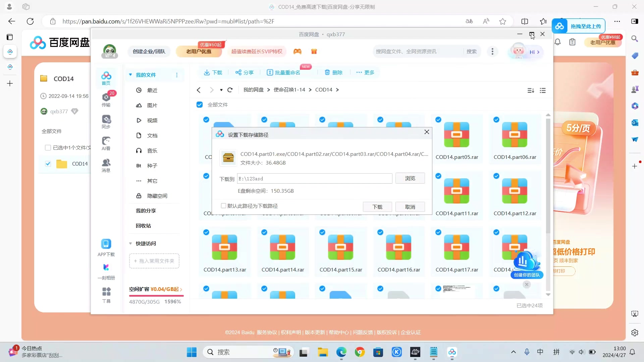Screen dimensions: 644x362
Task: Click the sort order icon above file grid
Action: coord(531,90)
